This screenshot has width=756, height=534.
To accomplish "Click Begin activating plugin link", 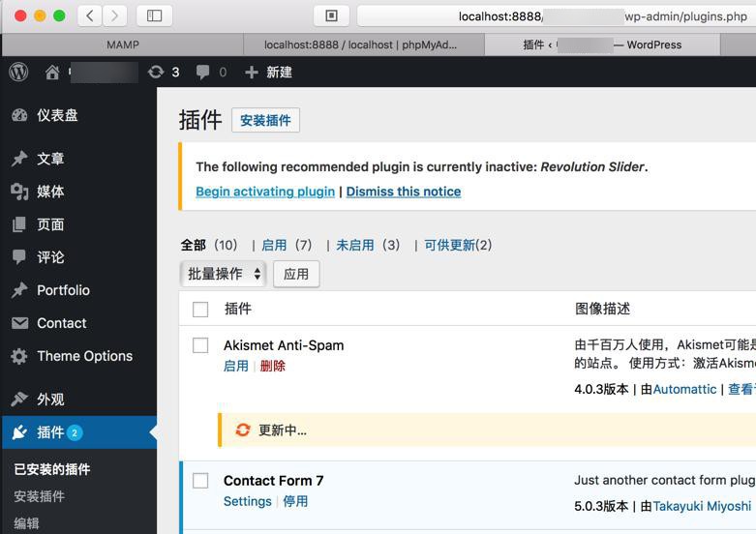I will pyautogui.click(x=265, y=192).
